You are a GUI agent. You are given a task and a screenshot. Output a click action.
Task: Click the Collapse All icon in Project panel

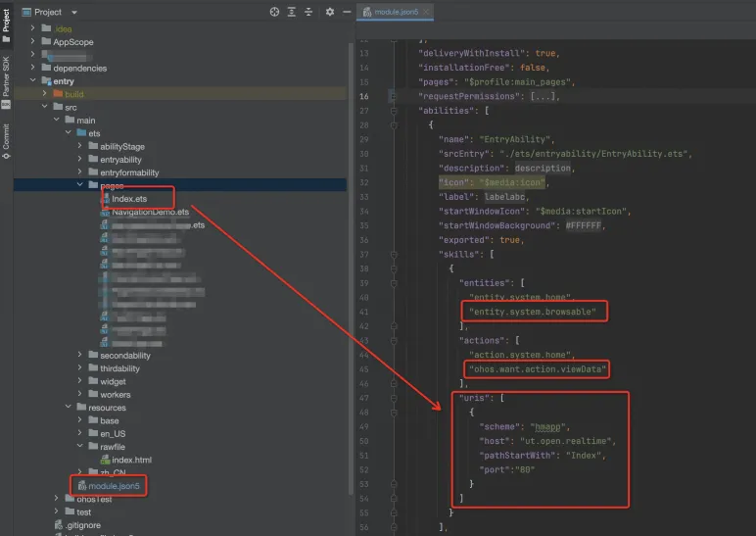click(309, 12)
